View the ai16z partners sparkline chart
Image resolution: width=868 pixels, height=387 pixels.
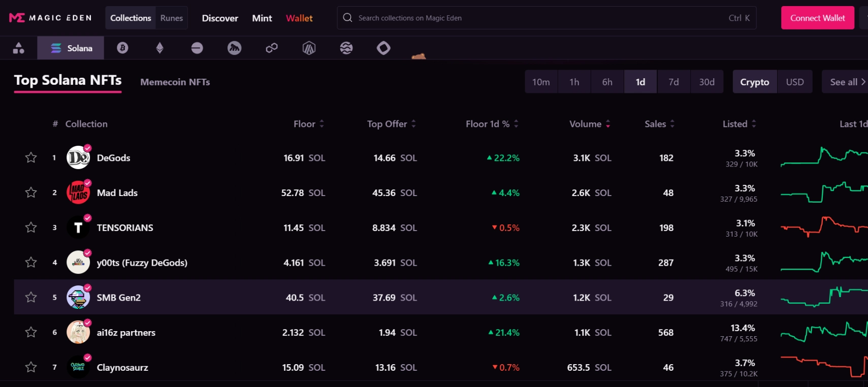pos(824,332)
